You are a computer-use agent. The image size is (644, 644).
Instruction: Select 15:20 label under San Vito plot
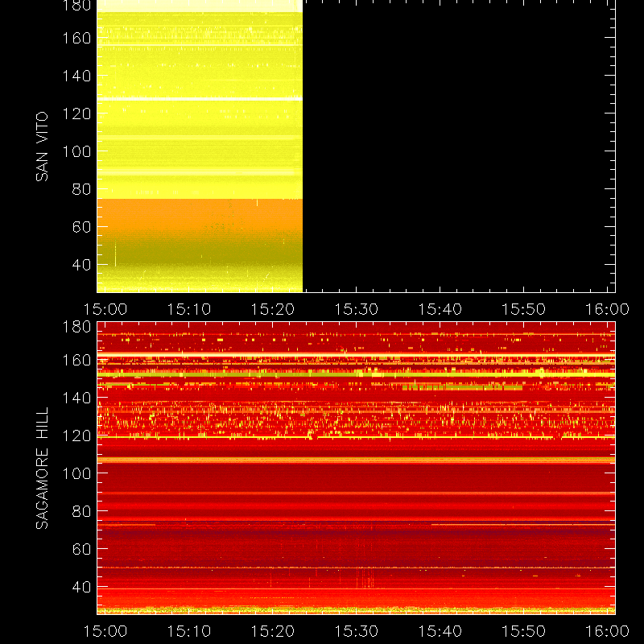(x=273, y=309)
